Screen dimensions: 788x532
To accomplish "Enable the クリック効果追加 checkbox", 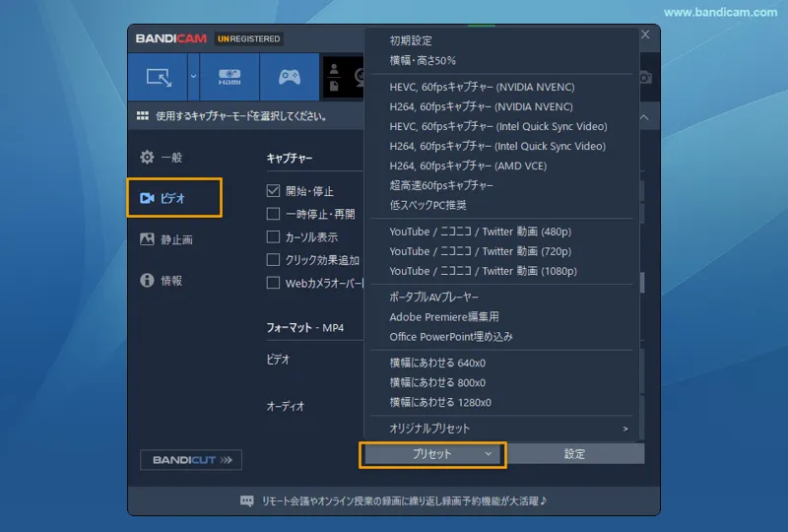I will point(273,260).
